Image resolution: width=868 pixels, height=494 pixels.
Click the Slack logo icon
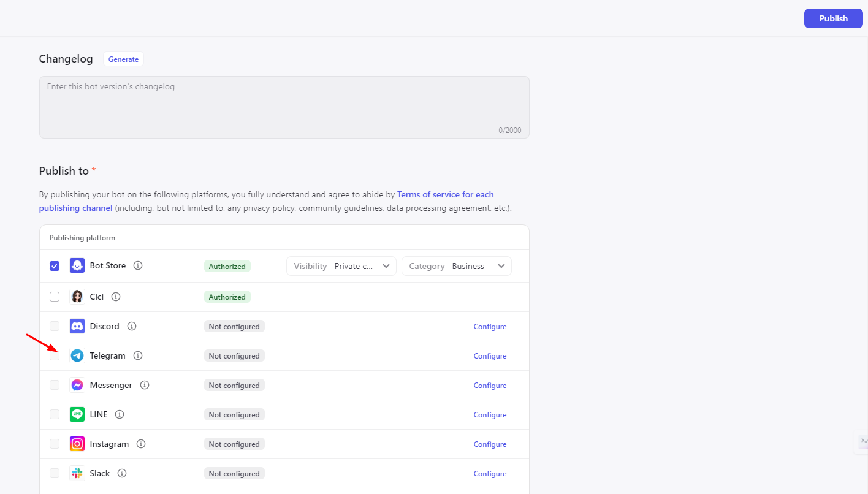77,473
